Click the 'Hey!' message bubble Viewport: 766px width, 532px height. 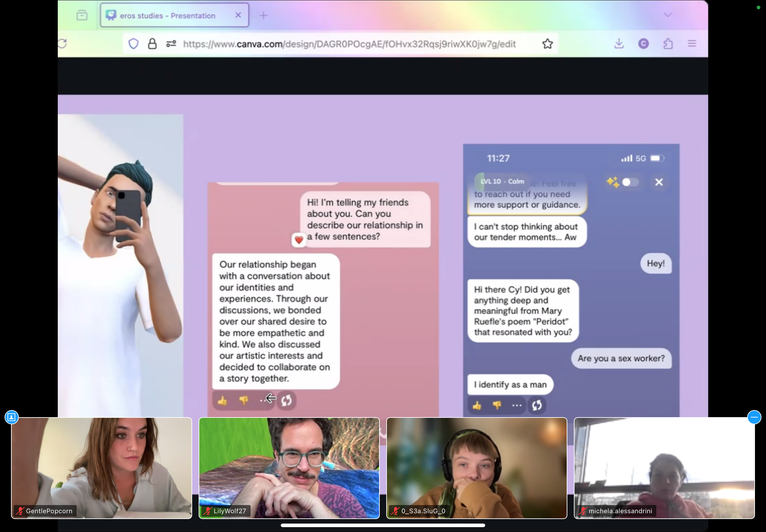click(x=655, y=263)
